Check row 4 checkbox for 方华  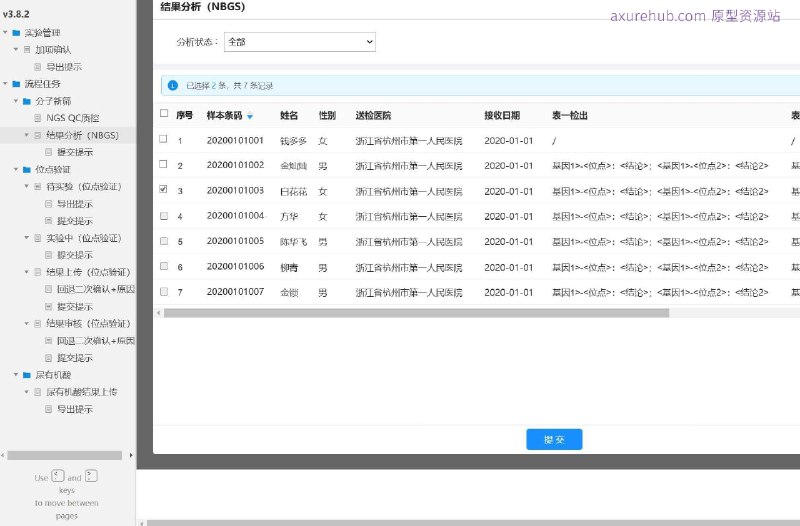(x=164, y=216)
